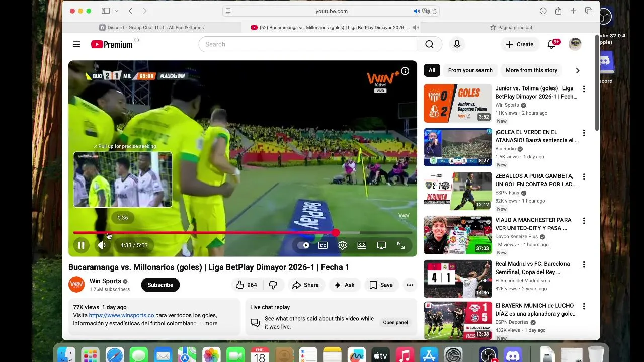Image resolution: width=644 pixels, height=362 pixels.
Task: Open the live chat replay panel
Action: coord(395,322)
